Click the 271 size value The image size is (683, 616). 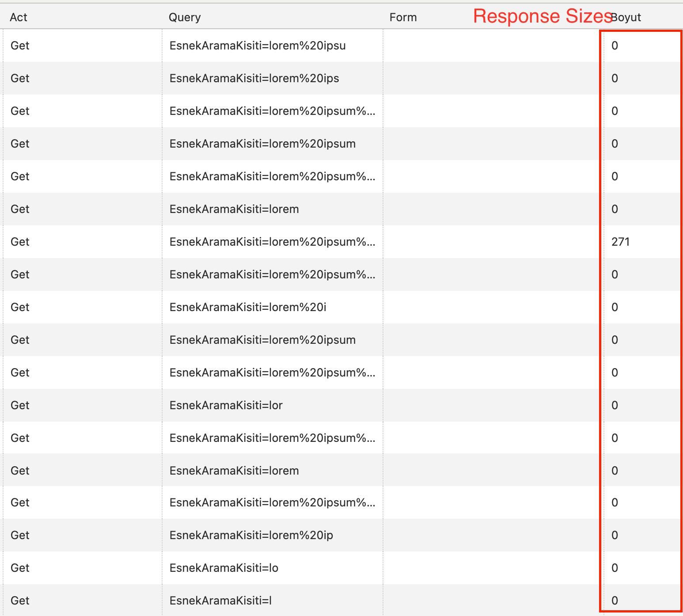621,242
